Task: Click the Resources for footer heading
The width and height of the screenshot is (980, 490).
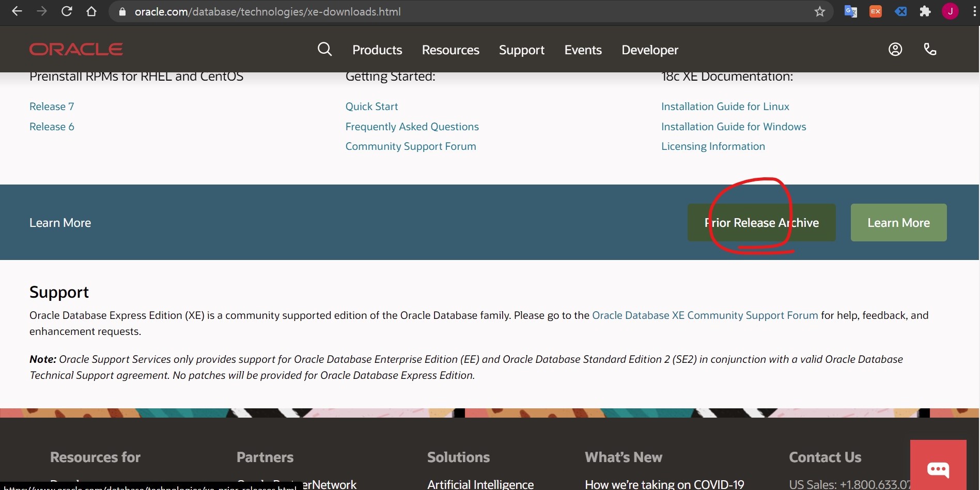Action: tap(95, 457)
